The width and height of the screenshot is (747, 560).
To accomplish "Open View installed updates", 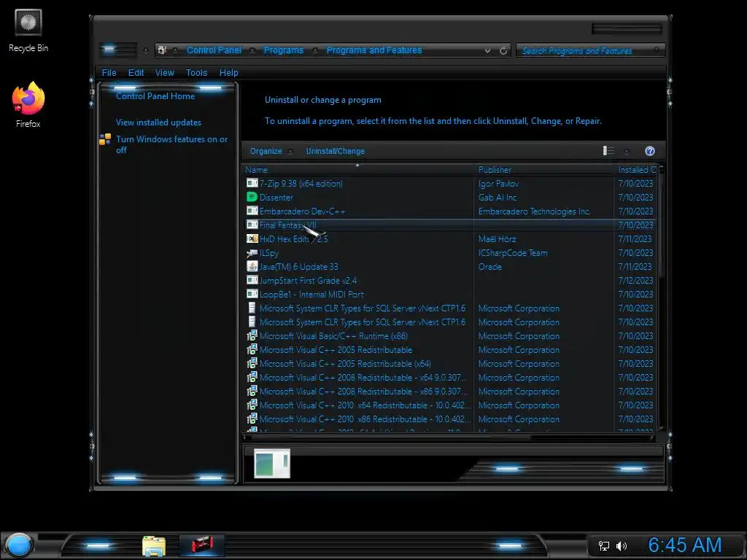I will pyautogui.click(x=158, y=122).
